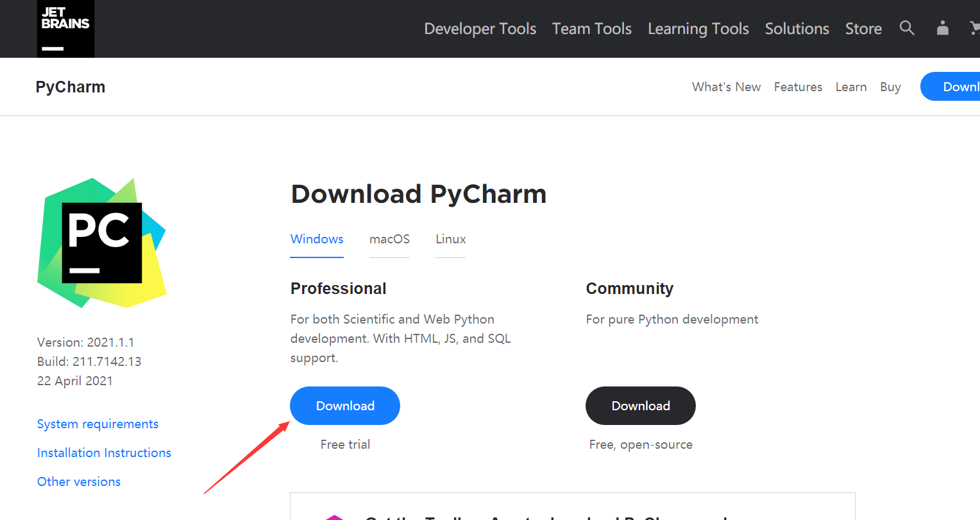Click the 'Free, open-source' label
The width and height of the screenshot is (980, 520).
(641, 444)
